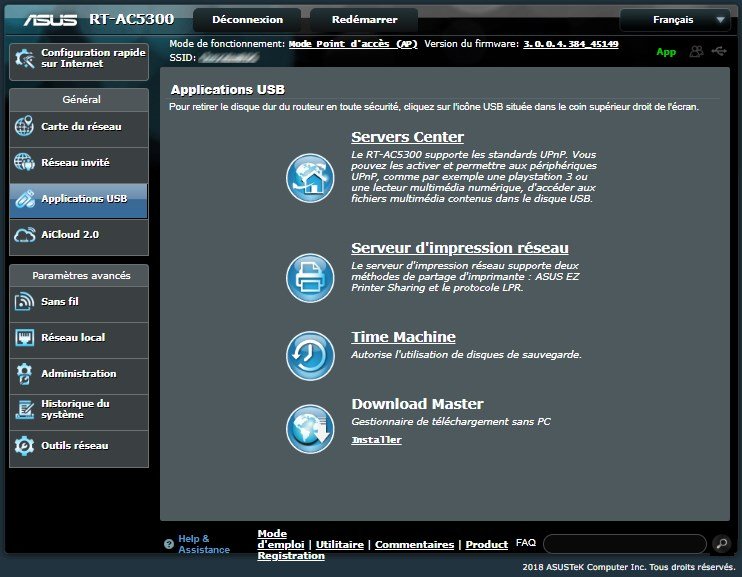Click the Download Master globe icon

310,428
